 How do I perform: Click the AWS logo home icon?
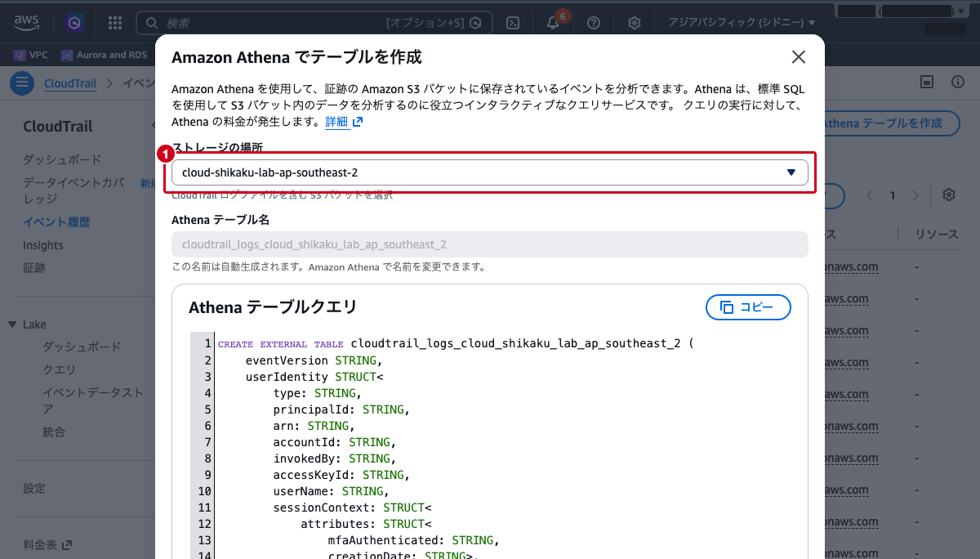click(x=27, y=22)
